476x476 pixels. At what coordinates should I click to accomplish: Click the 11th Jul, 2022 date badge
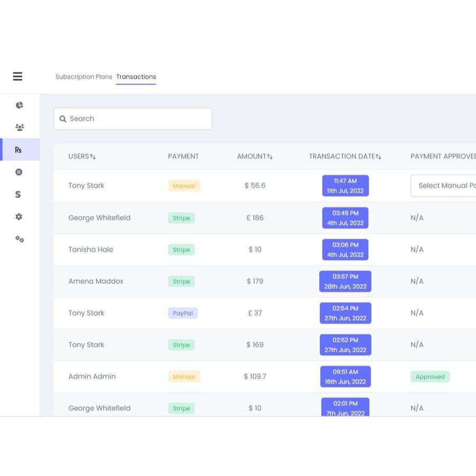tap(345, 186)
